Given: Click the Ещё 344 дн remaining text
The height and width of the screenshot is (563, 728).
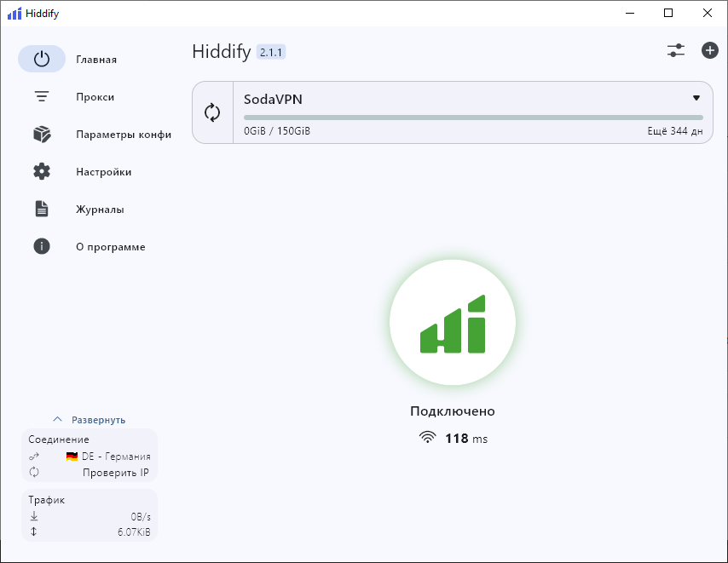Looking at the screenshot, I should coord(675,131).
